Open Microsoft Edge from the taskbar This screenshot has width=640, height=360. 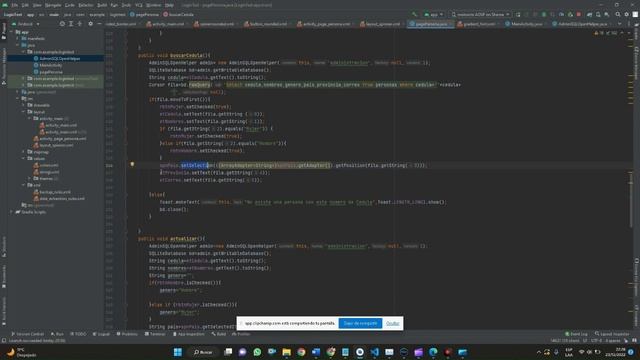(433, 352)
